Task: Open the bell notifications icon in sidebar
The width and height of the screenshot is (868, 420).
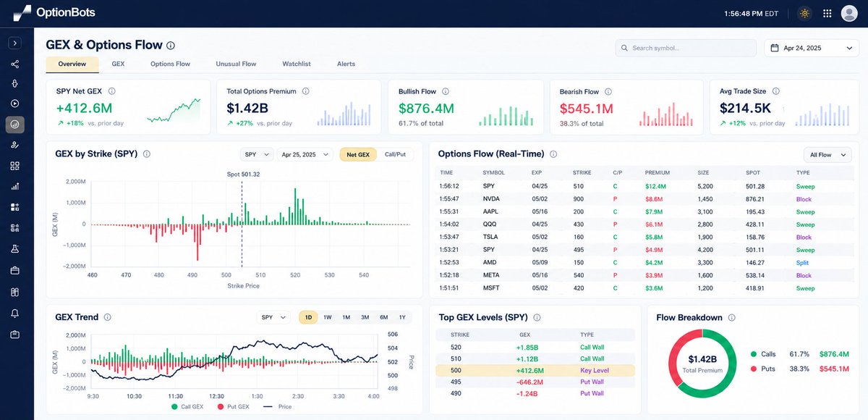Action: tap(14, 313)
